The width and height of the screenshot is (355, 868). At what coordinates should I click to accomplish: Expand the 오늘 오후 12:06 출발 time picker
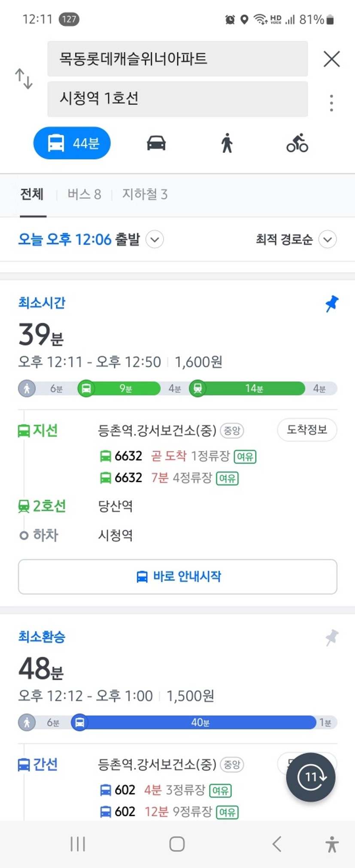pos(91,240)
